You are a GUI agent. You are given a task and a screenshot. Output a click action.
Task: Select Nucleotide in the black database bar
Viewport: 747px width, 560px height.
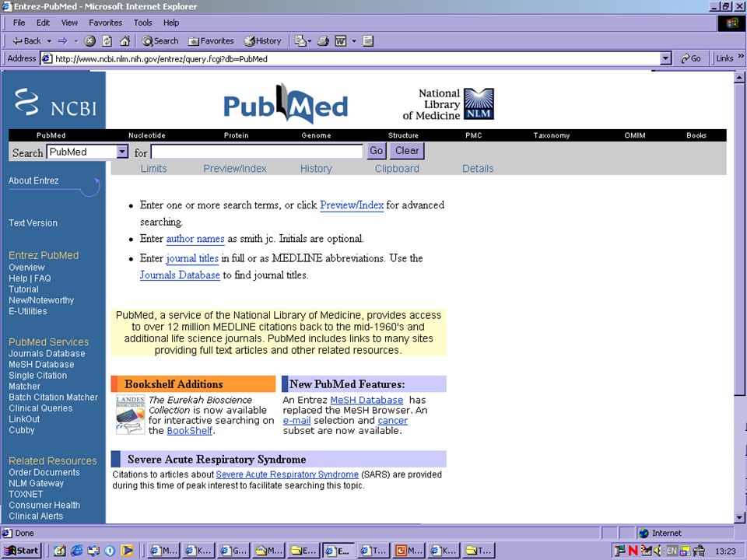click(x=147, y=135)
